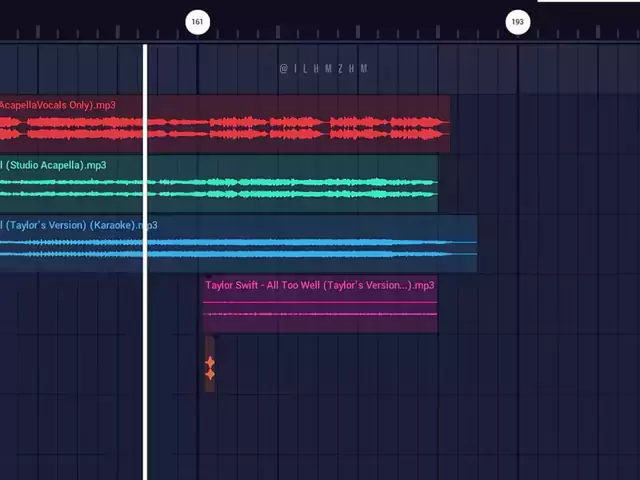Select the green Studio Acapella.mp3 clip title
The image size is (640, 480).
(53, 165)
